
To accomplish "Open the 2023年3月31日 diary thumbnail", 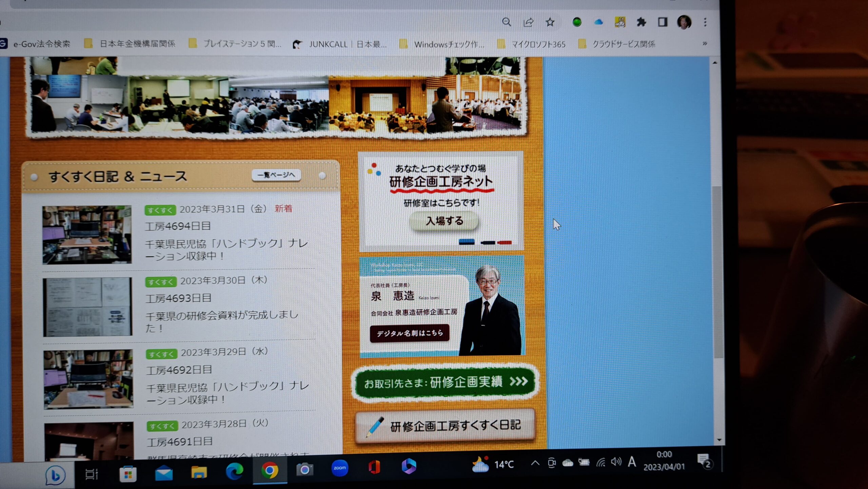I will pyautogui.click(x=87, y=235).
